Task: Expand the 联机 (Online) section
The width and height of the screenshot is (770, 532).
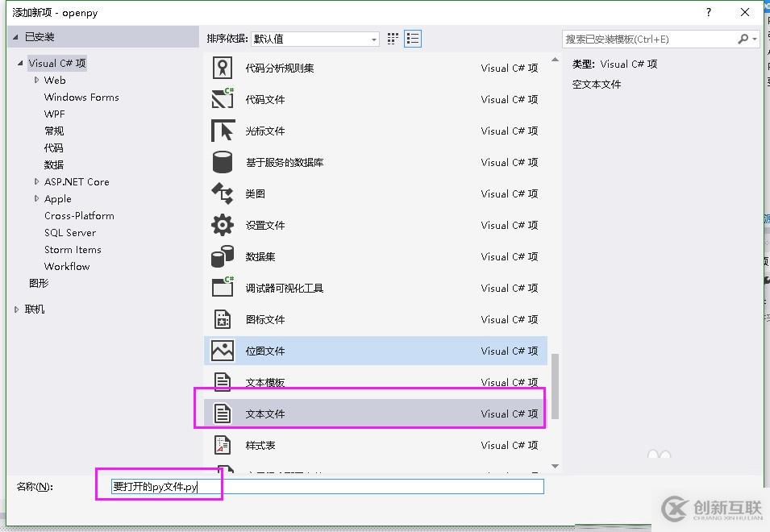Action: pos(16,308)
